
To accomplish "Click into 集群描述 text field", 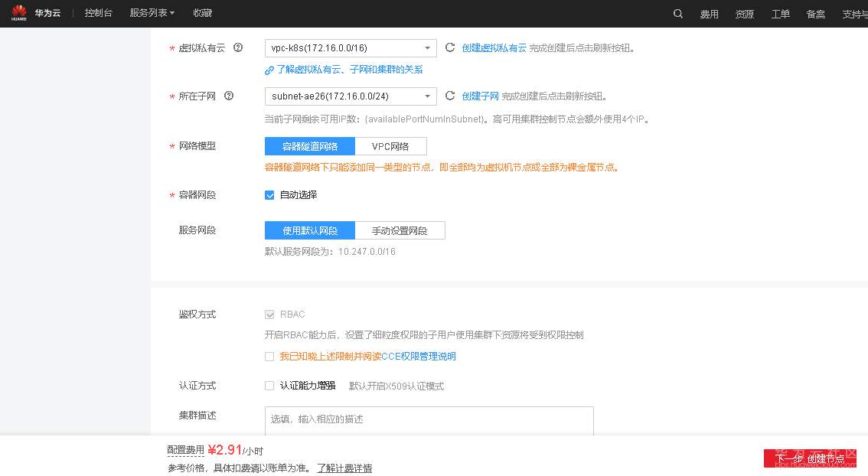I will pos(429,421).
